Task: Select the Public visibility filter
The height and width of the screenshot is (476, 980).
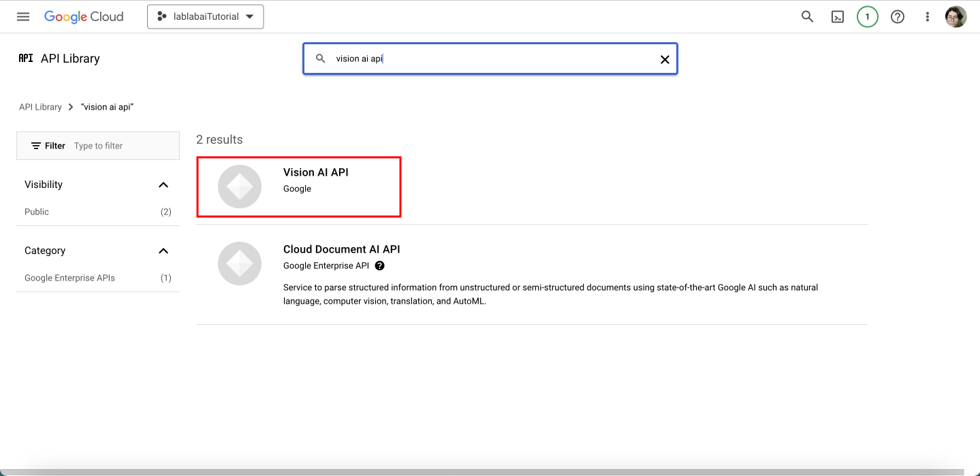Action: coord(37,212)
